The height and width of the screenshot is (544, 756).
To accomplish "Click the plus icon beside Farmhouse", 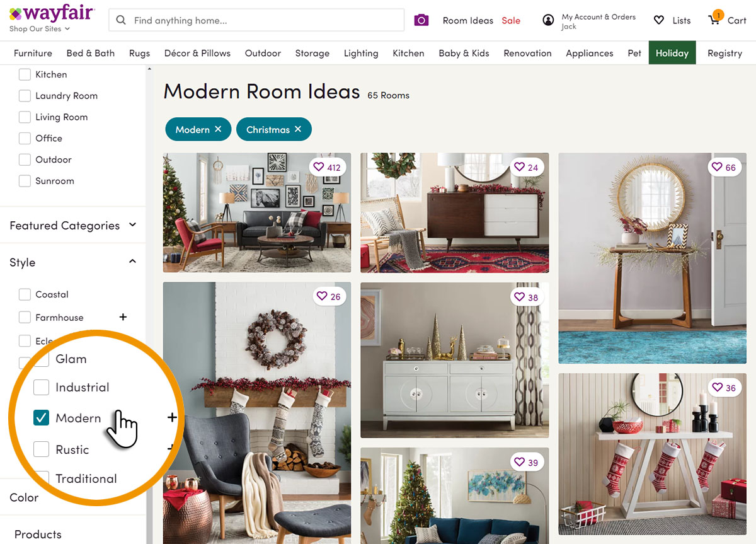I will coord(123,317).
